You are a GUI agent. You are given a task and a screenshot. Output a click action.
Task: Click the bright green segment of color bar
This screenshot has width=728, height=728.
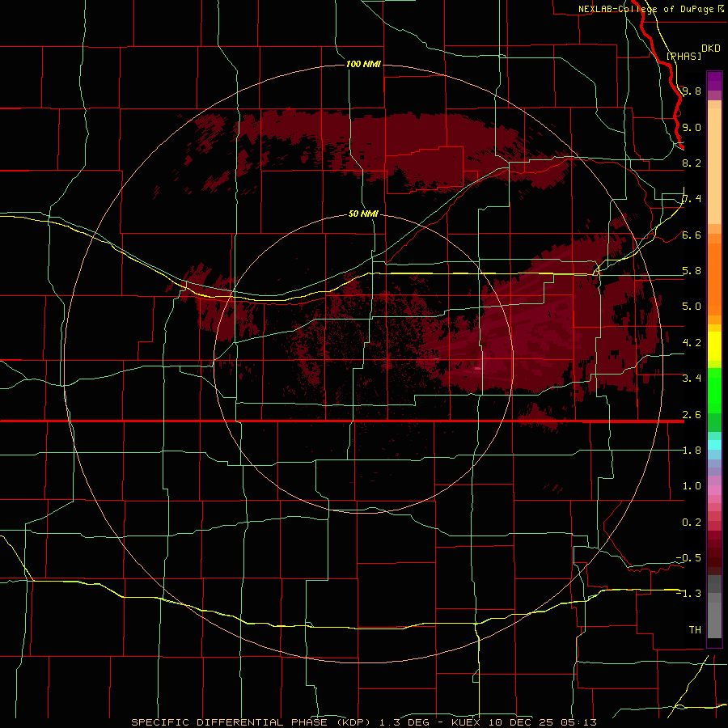[x=714, y=392]
